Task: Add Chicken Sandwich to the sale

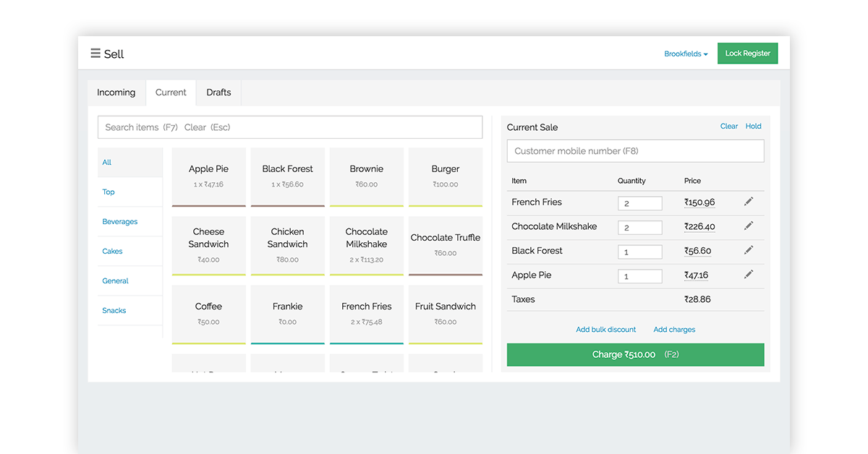Action: pos(288,246)
